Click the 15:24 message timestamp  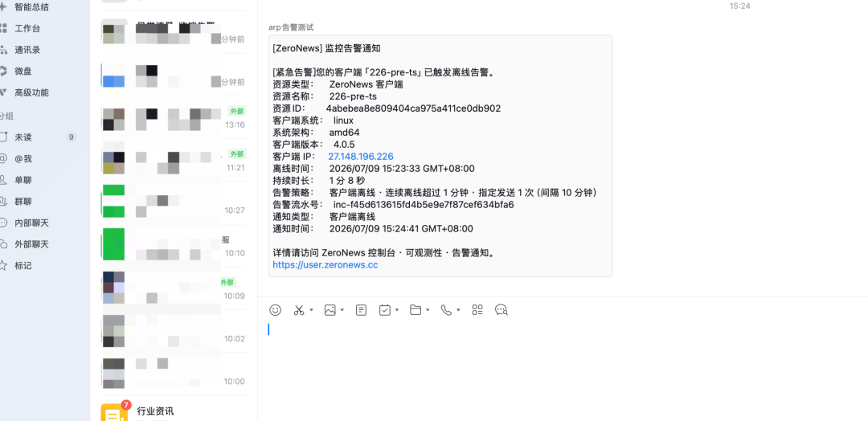739,6
